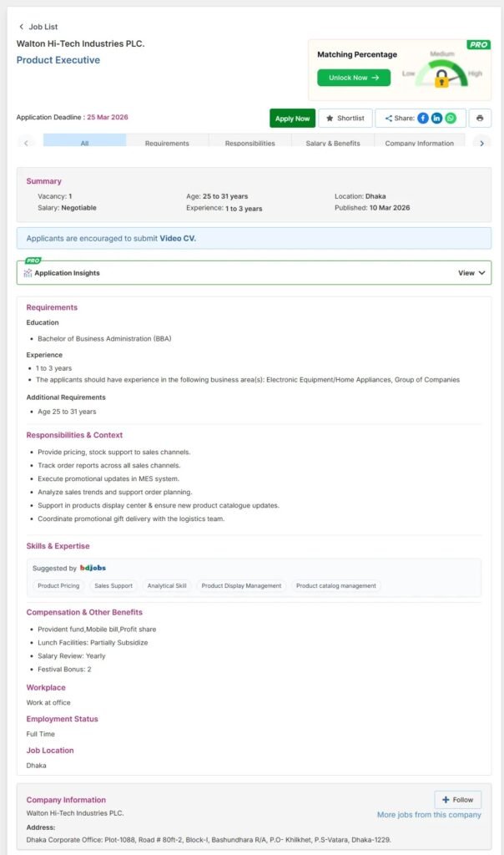504x855 pixels.
Task: Shortlist this job with star button
Action: (x=345, y=119)
